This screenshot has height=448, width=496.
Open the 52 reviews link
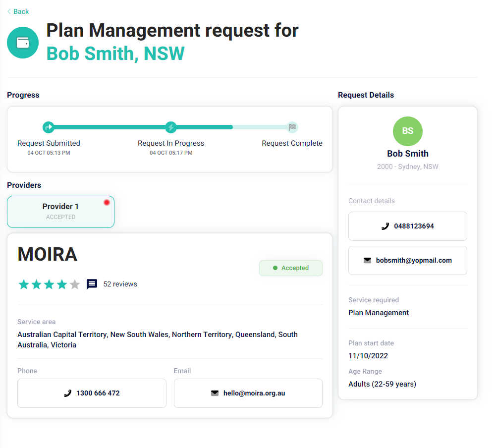[x=120, y=284]
